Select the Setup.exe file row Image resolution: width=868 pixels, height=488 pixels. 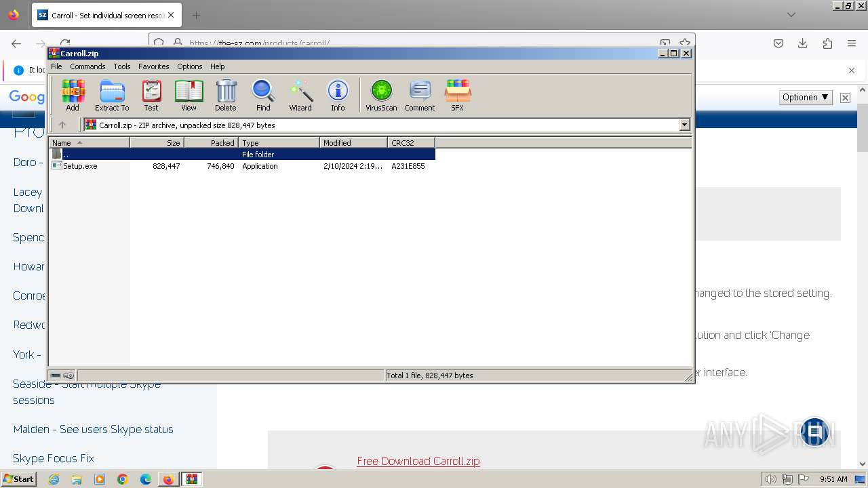241,166
